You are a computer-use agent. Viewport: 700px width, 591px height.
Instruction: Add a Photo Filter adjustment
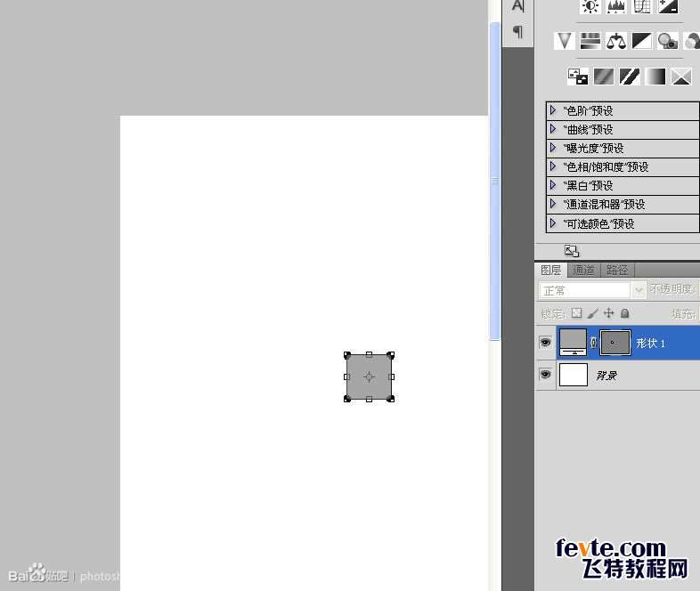pos(667,41)
